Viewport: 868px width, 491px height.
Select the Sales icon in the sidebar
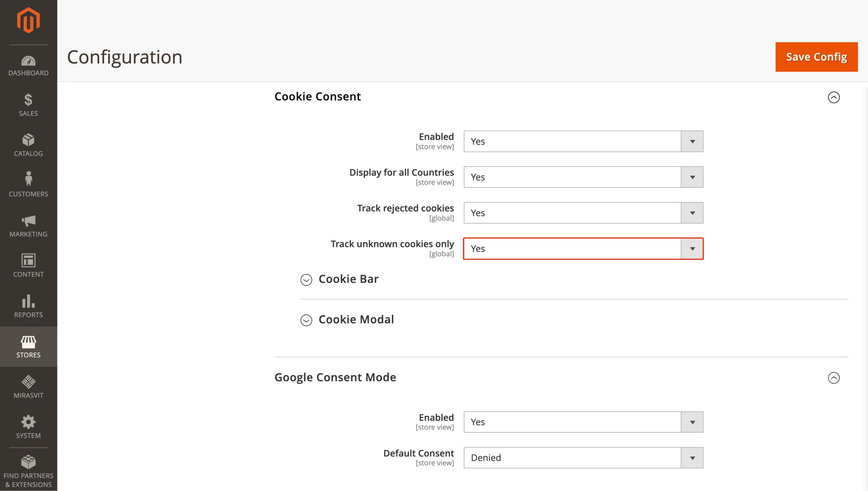[28, 104]
